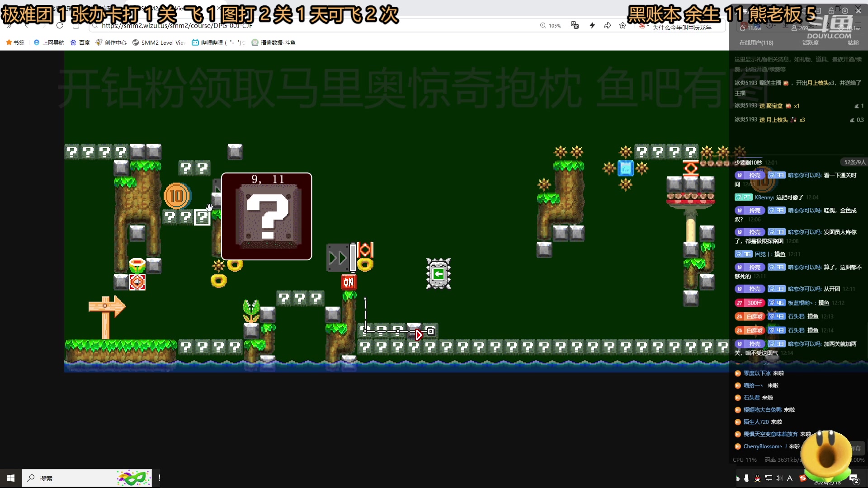The height and width of the screenshot is (488, 868).
Task: Open the 书签 bookmarks folder
Action: [15, 42]
